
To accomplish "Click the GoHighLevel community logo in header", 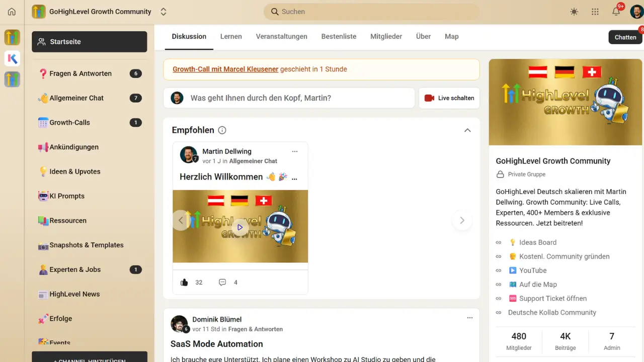I will (39, 12).
